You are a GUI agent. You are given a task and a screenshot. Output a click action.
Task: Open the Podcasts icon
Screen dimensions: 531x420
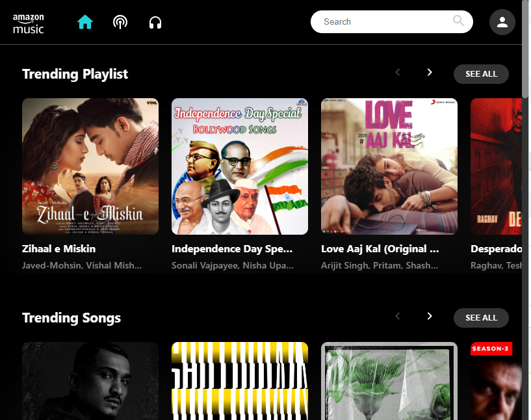tap(120, 22)
